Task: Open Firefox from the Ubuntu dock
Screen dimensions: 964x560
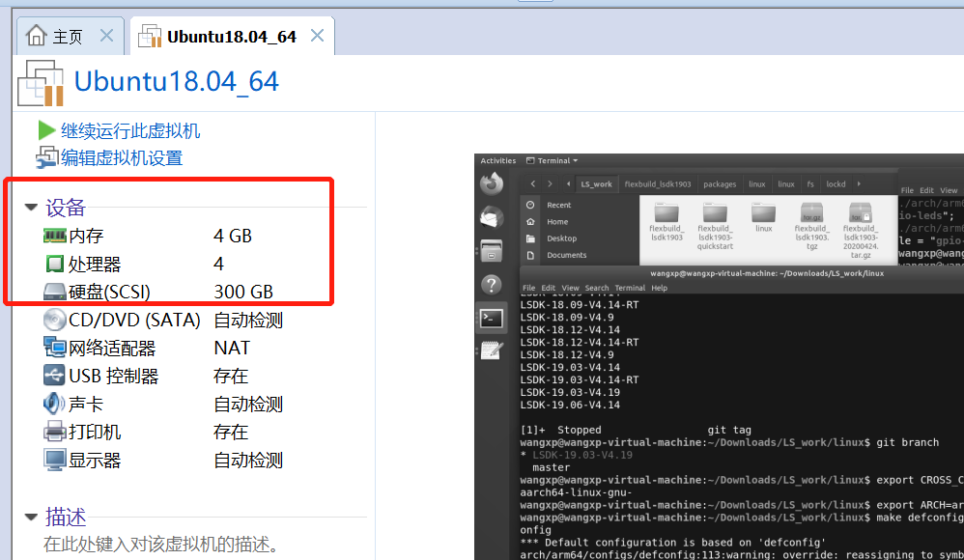Action: click(x=493, y=183)
